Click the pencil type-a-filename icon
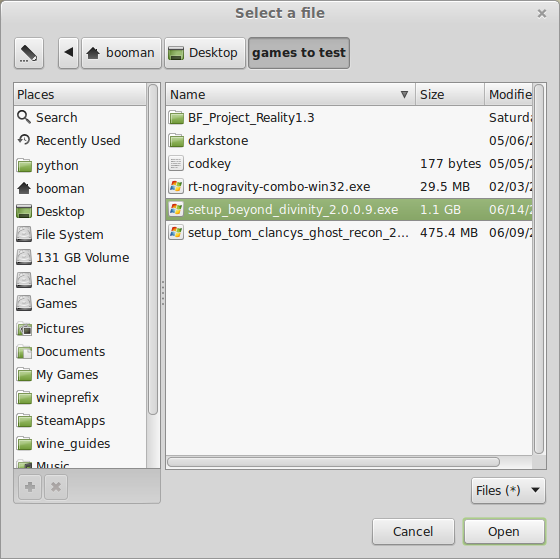 coord(29,53)
